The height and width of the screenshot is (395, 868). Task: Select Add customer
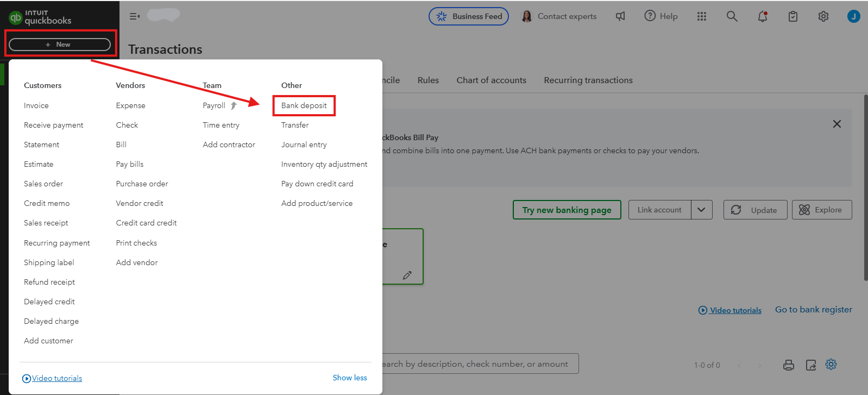pyautogui.click(x=48, y=341)
